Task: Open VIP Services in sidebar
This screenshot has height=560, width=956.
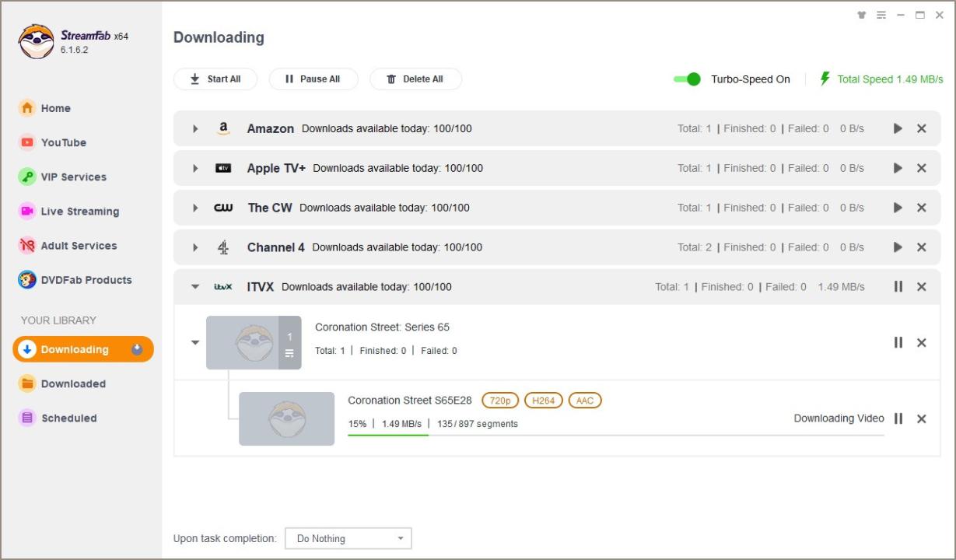Action: pos(73,177)
